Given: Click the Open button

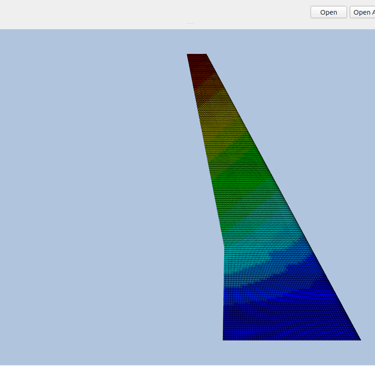Looking at the screenshot, I should click(328, 12).
